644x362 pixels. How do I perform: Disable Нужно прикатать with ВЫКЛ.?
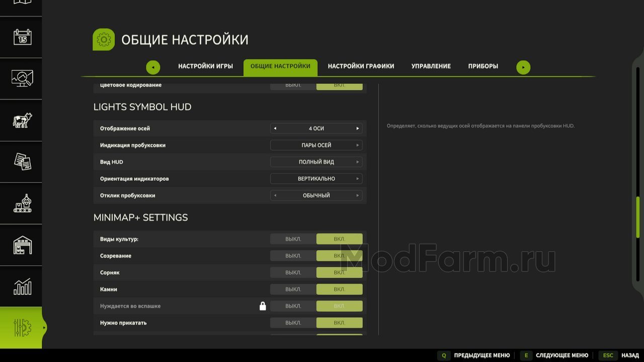pyautogui.click(x=293, y=323)
